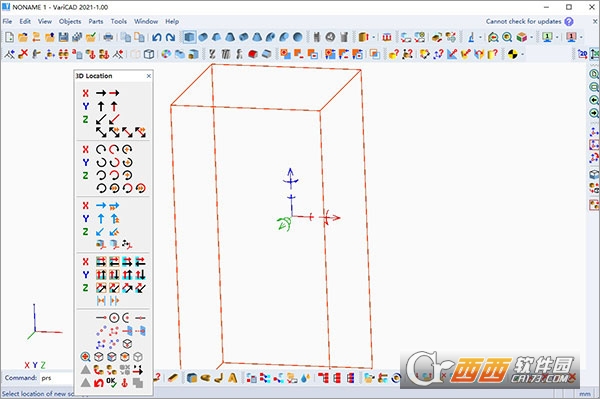Viewport: 600px width, 399px height.
Task: Click blue X-direction arrow in 3D Location
Action: (x=101, y=206)
